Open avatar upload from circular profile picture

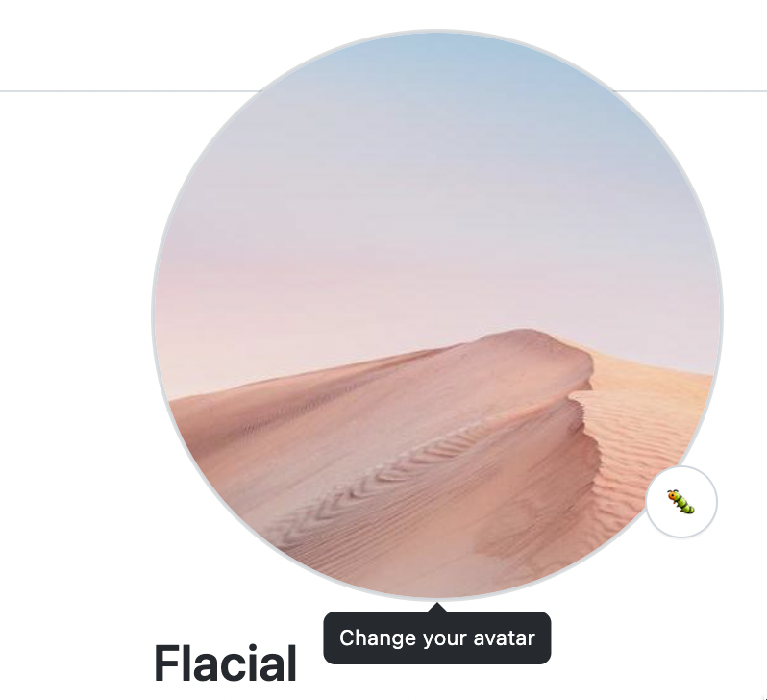click(437, 314)
